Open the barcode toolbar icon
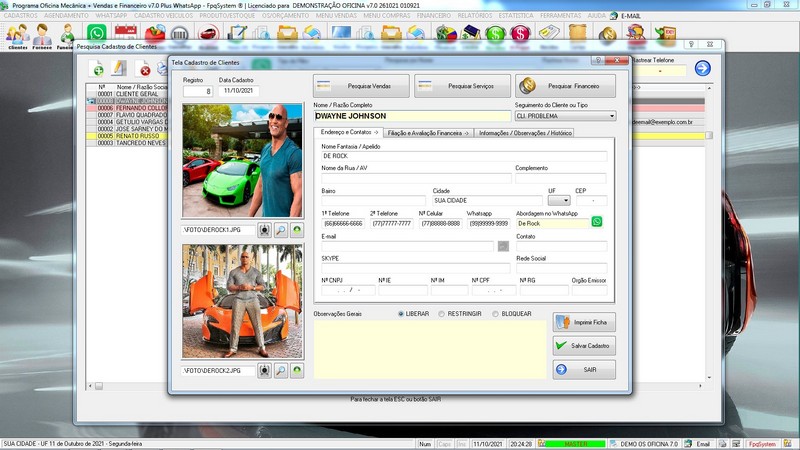This screenshot has height=450, width=800. tap(179, 34)
